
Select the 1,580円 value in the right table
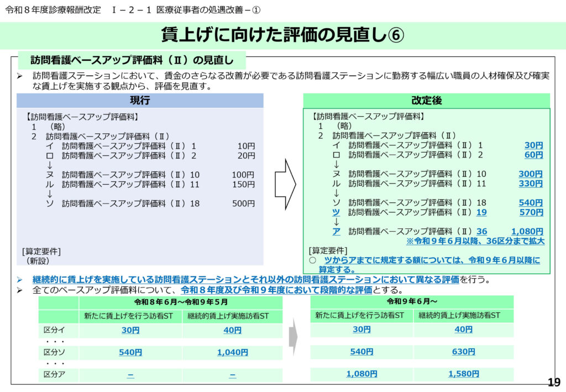pyautogui.click(x=463, y=374)
